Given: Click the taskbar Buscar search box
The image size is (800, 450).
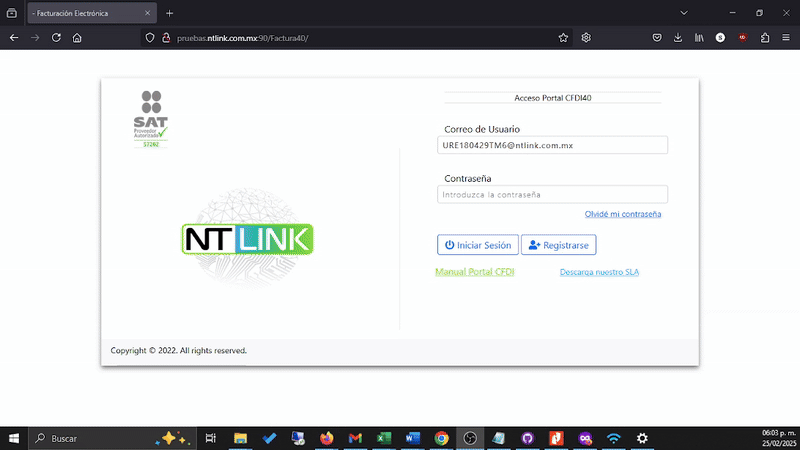Looking at the screenshot, I should pos(113,438).
